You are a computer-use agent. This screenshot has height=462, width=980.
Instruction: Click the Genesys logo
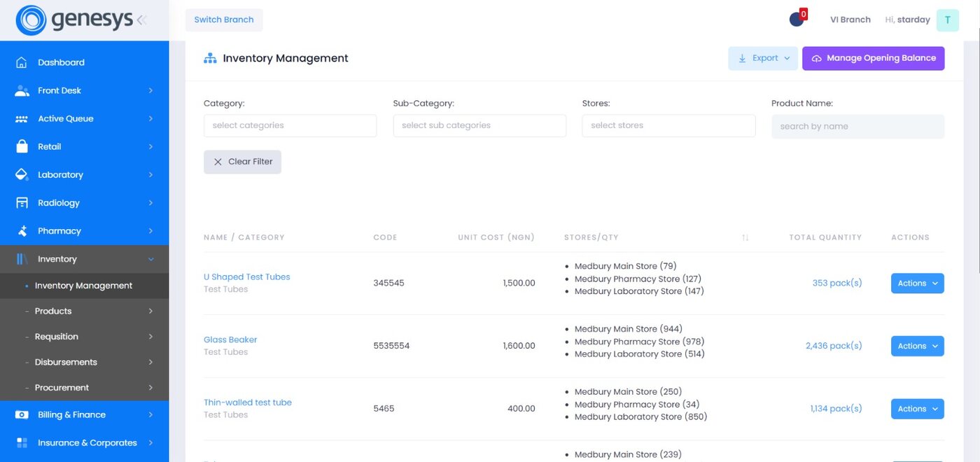click(x=74, y=20)
